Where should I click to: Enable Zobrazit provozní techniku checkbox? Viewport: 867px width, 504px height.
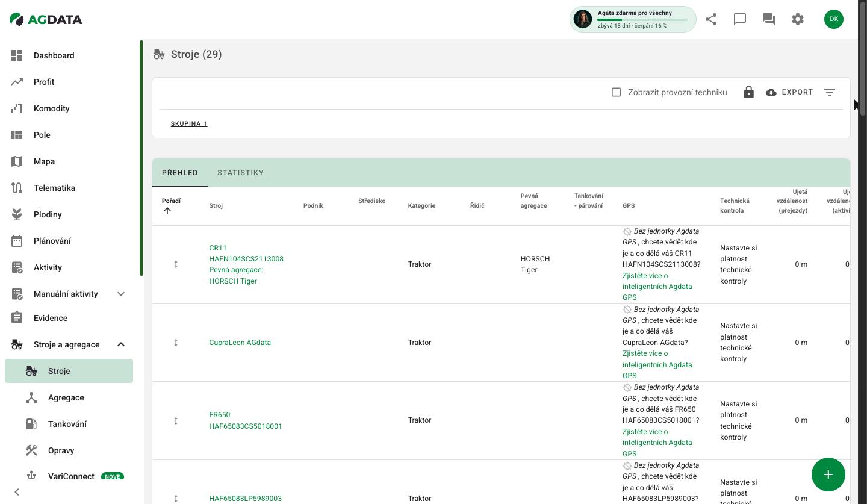click(616, 92)
